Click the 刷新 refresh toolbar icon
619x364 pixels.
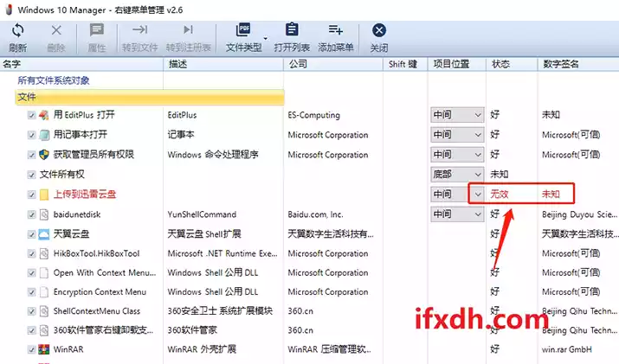tap(18, 30)
